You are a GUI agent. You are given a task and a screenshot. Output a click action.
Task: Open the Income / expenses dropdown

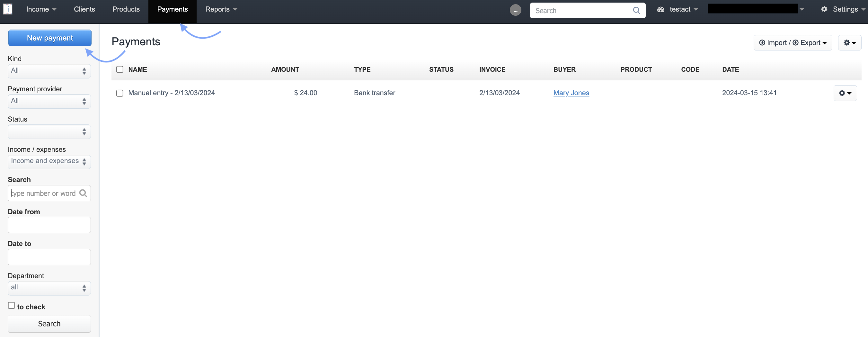click(x=49, y=161)
